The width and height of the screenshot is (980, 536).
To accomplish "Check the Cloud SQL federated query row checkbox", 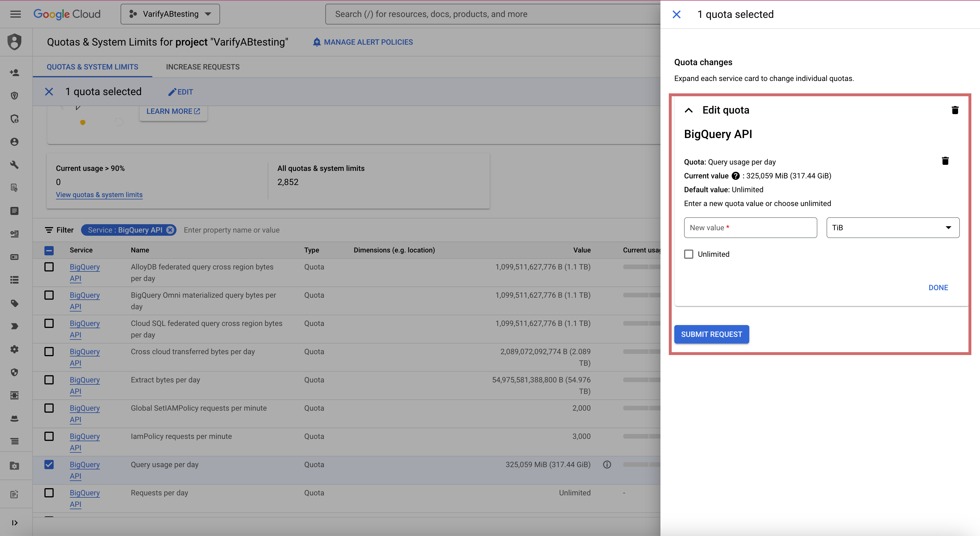I will (49, 323).
